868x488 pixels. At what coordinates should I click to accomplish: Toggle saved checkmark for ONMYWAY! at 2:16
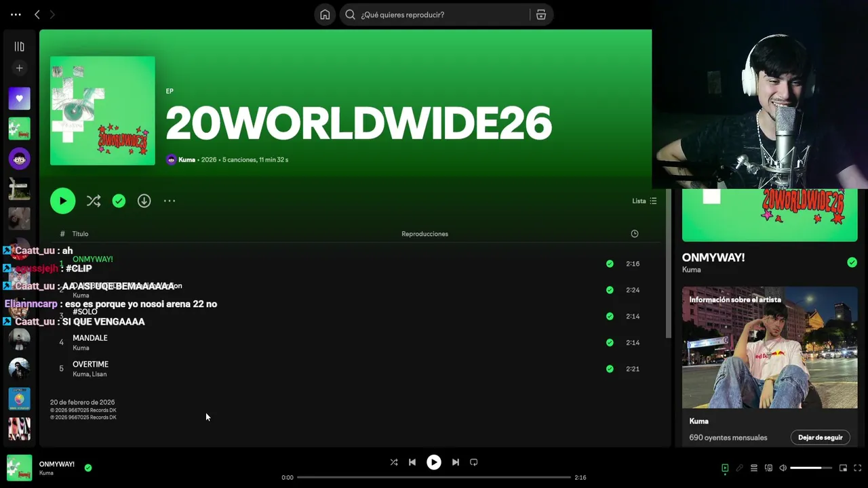pyautogui.click(x=610, y=264)
